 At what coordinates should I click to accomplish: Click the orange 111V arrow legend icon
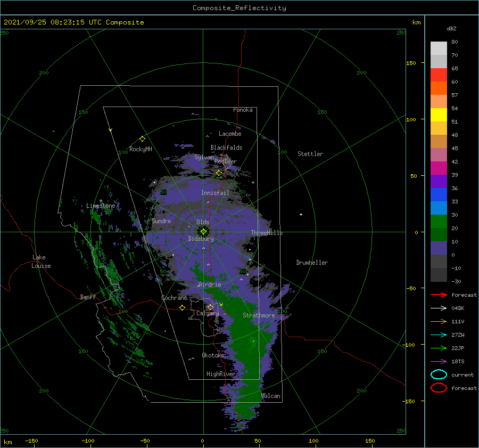(x=439, y=321)
